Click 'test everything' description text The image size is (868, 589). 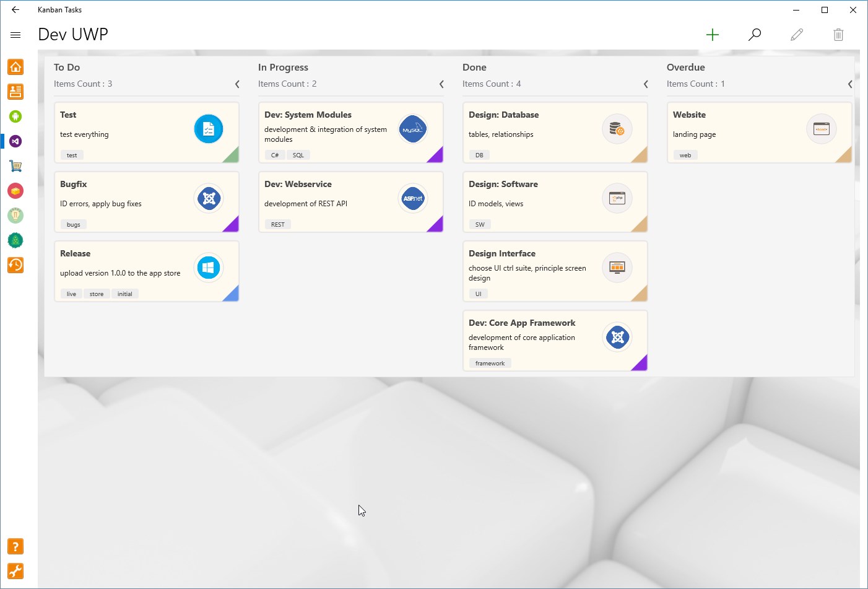84,134
